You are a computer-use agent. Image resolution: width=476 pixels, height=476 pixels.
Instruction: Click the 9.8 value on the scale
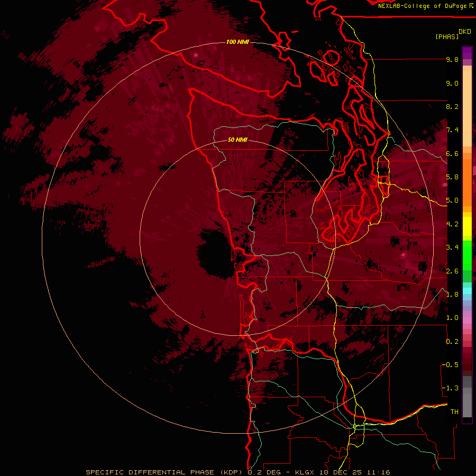[x=452, y=60]
